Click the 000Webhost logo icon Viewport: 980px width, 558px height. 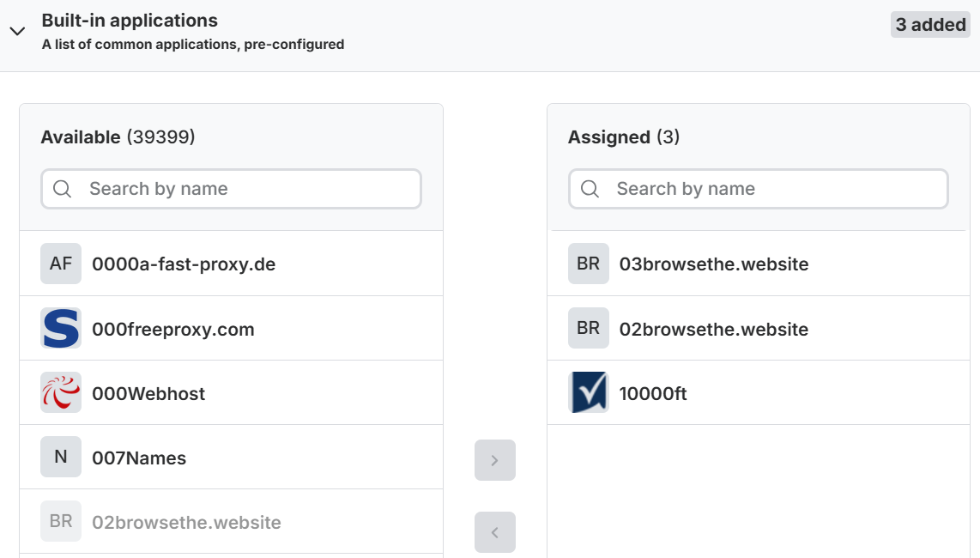(x=60, y=392)
